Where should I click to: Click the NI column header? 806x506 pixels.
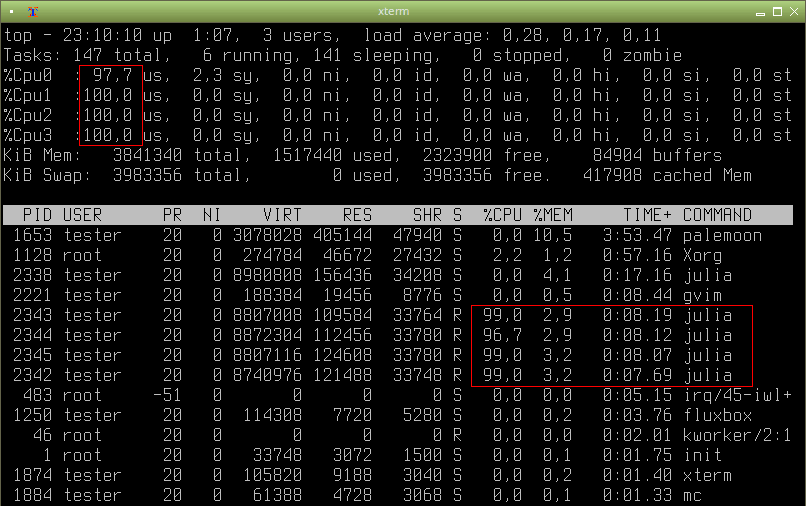212,215
